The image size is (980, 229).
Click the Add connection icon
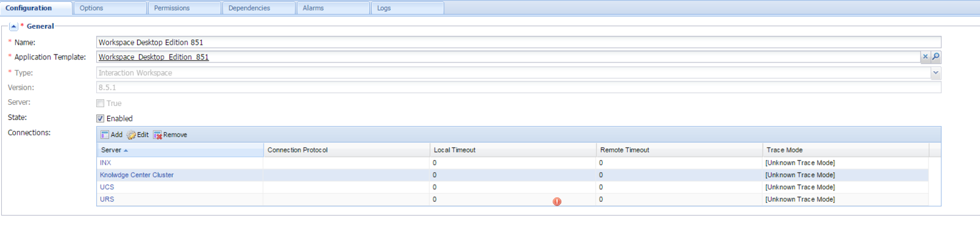pyautogui.click(x=105, y=135)
